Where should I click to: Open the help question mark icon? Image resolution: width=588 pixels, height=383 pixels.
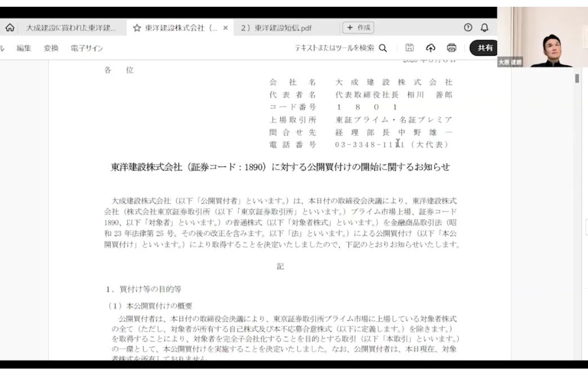[x=468, y=28]
